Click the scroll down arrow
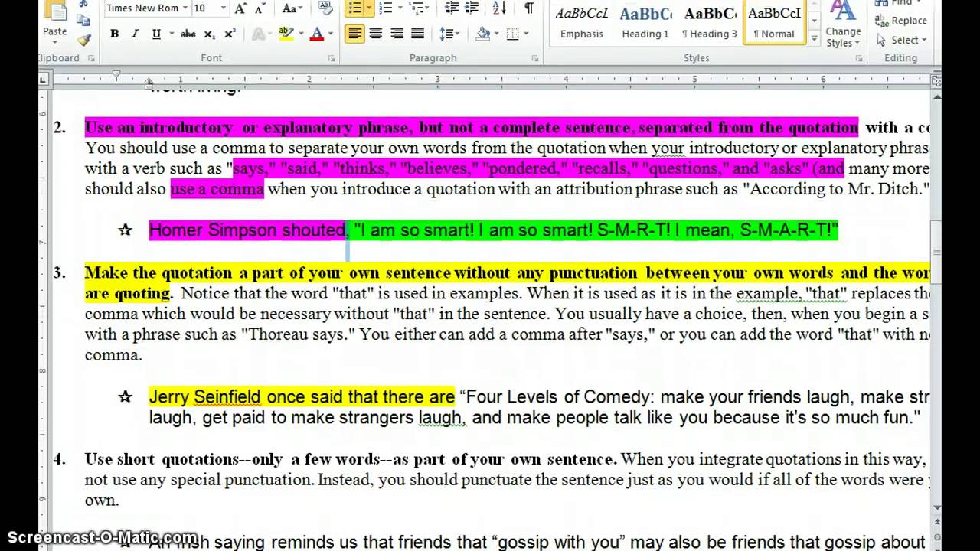 pyautogui.click(x=936, y=507)
